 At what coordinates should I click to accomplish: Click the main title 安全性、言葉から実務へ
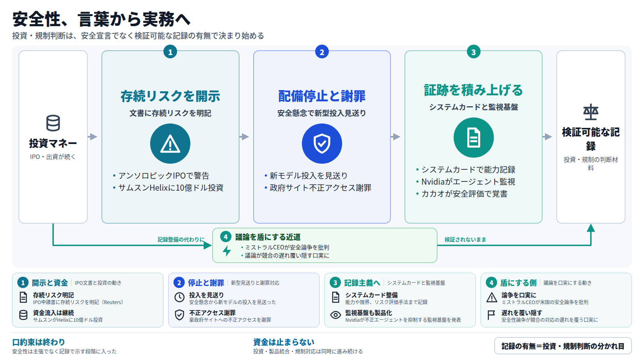[x=101, y=19]
